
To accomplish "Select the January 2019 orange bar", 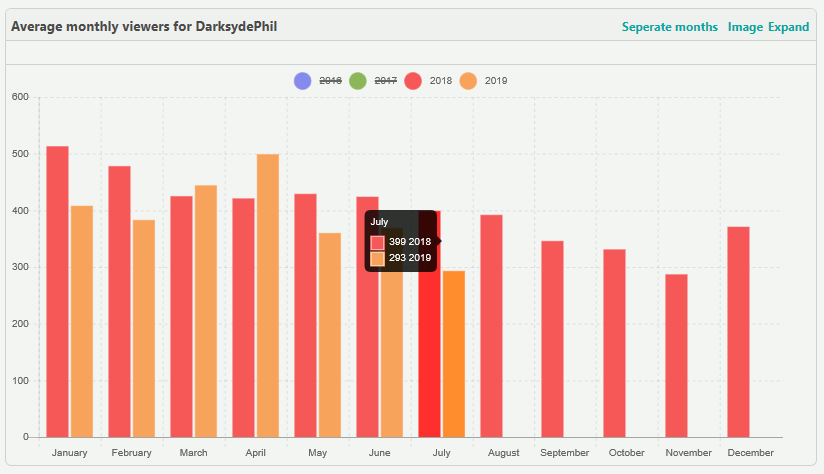I will (x=82, y=322).
